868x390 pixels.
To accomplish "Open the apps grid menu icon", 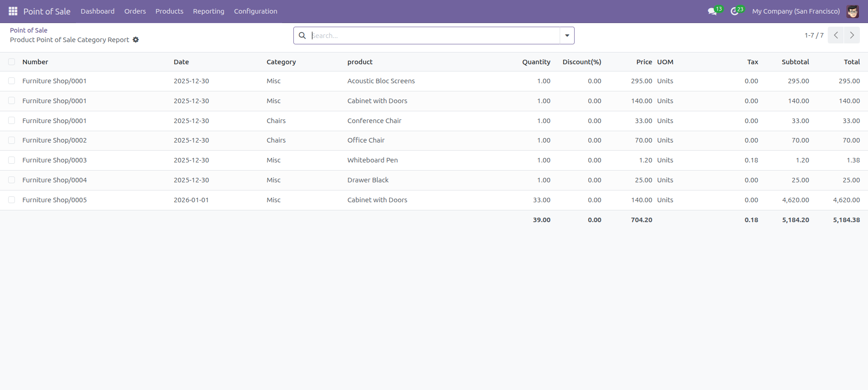I will pos(13,11).
